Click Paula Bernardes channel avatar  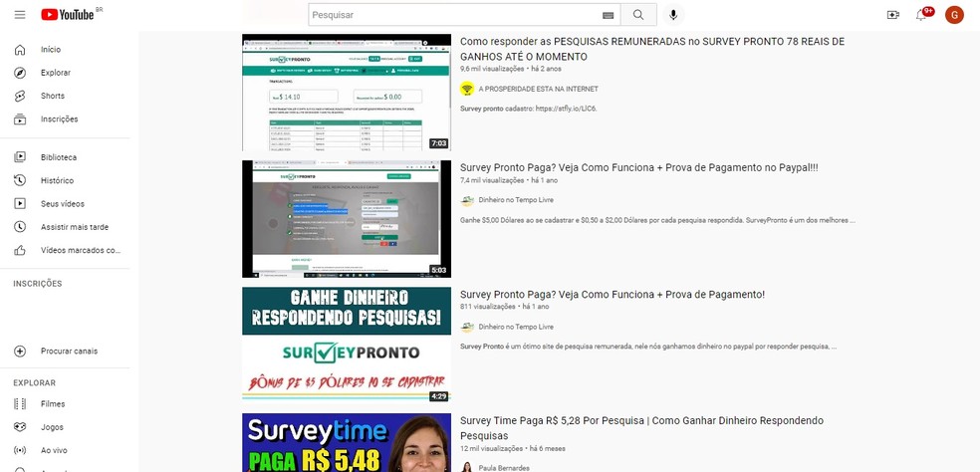(467, 468)
